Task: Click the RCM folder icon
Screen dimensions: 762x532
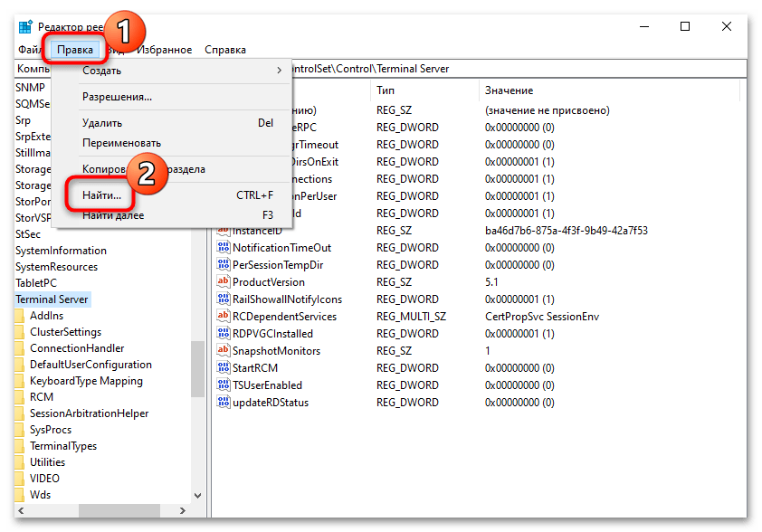Action: (x=19, y=397)
